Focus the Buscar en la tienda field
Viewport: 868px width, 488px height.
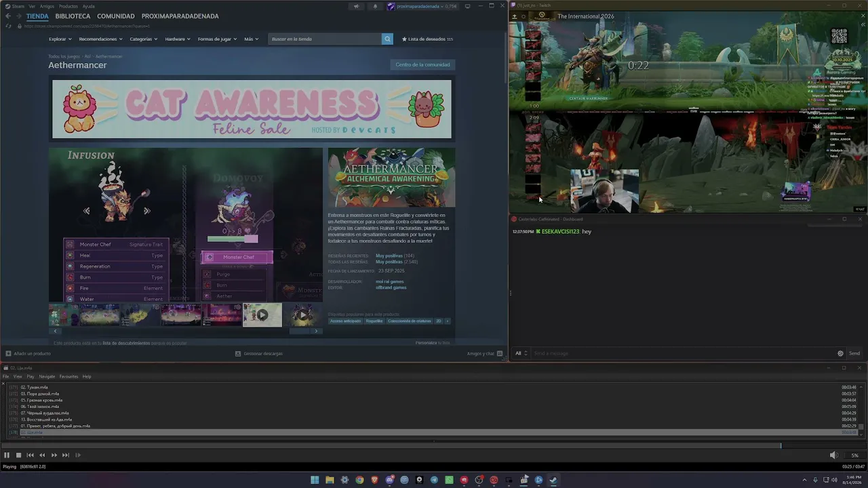coord(325,39)
